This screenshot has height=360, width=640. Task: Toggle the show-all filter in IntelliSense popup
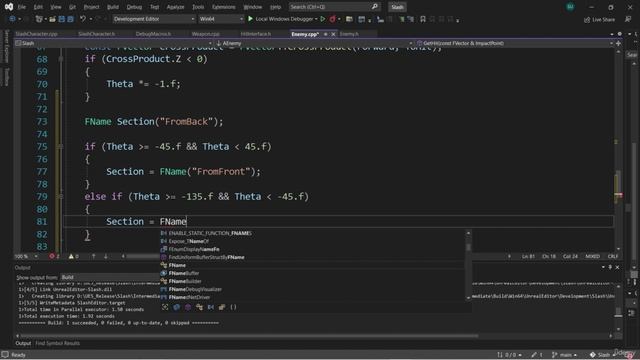(x=165, y=307)
